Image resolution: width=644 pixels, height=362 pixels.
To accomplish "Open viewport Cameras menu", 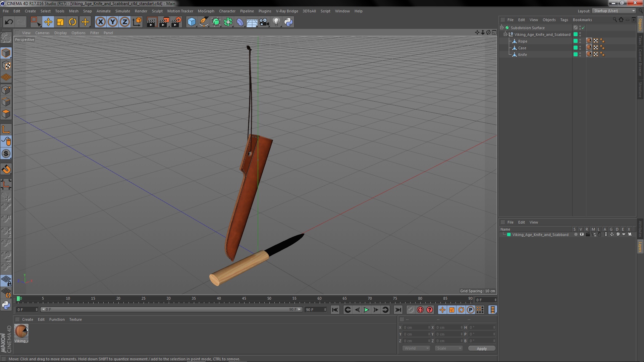I will [x=42, y=33].
